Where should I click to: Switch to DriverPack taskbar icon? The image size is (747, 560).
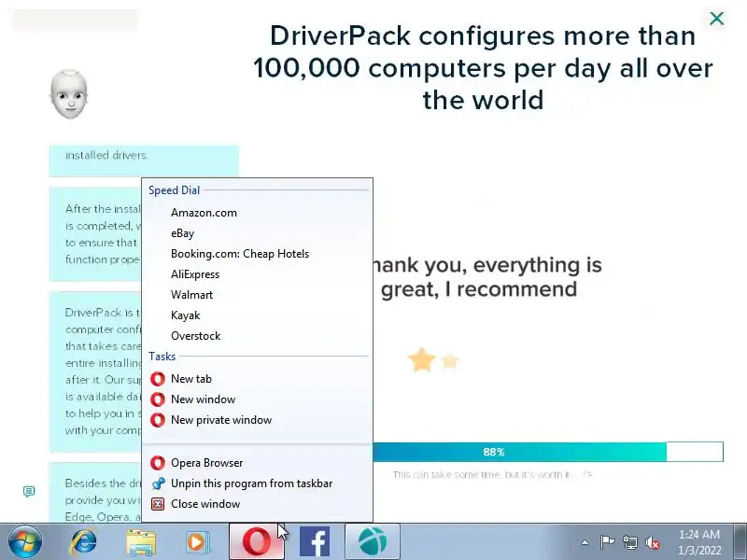coord(372,541)
